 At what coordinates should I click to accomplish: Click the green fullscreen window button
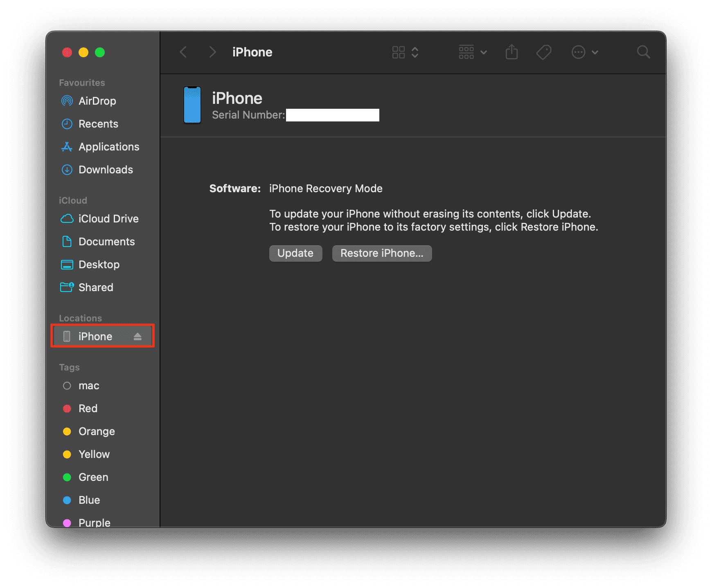[100, 52]
